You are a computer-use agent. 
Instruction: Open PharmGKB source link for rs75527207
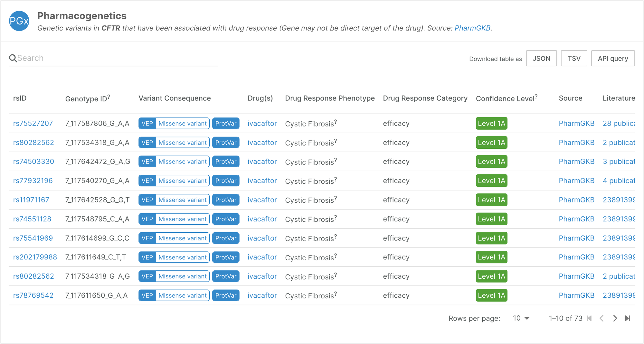tap(576, 124)
